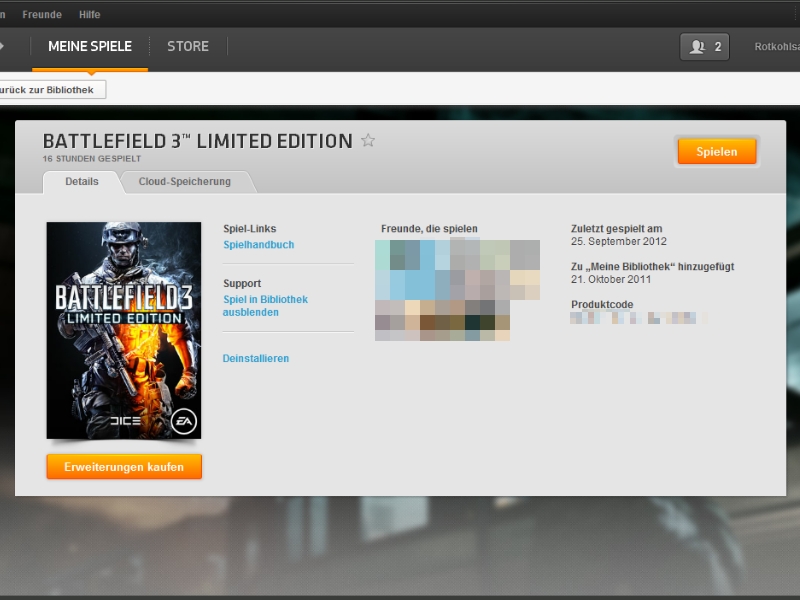The image size is (800, 600).
Task: Click the date 21. Oktober 2011
Action: pyautogui.click(x=611, y=280)
